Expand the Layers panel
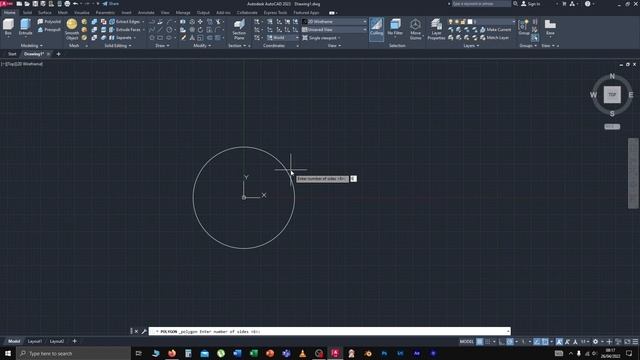640x360 pixels. (471, 46)
